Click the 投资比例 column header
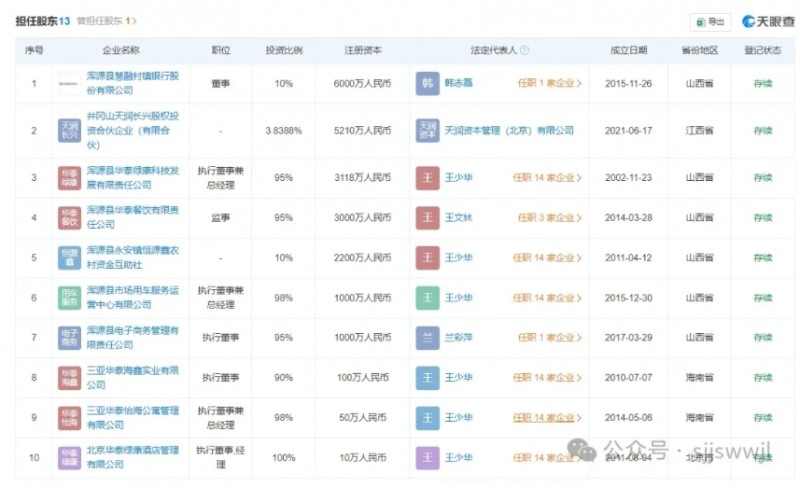 [x=284, y=50]
